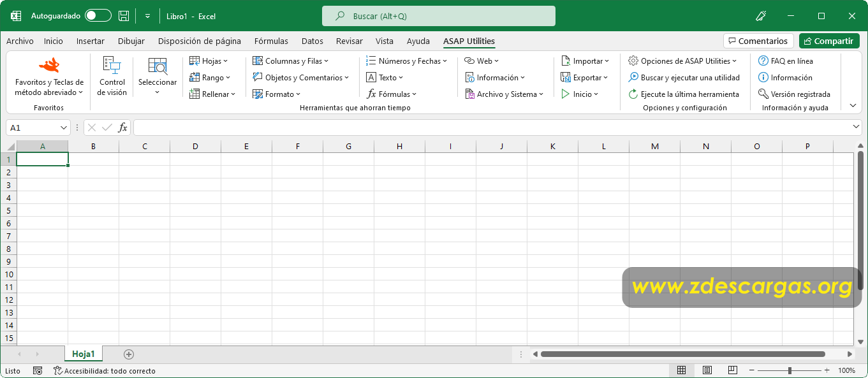
Task: Switch to the Datos tab
Action: coord(313,41)
